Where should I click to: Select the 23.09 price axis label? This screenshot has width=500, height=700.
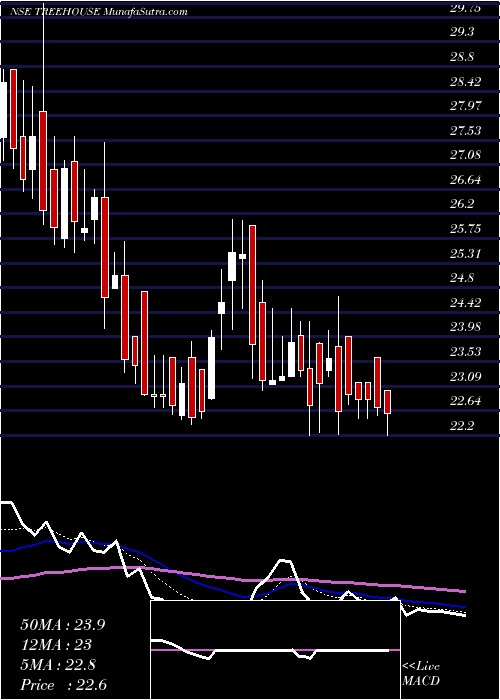tap(465, 376)
